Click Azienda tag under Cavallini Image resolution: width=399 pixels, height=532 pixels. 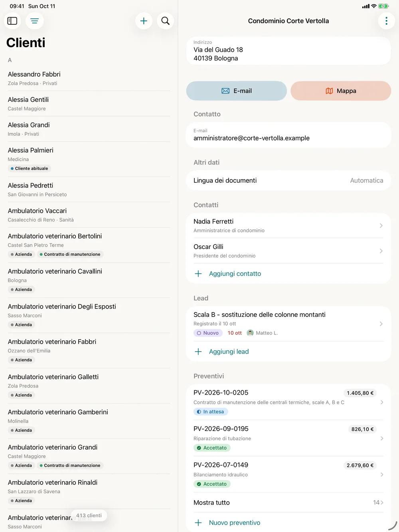22,289
